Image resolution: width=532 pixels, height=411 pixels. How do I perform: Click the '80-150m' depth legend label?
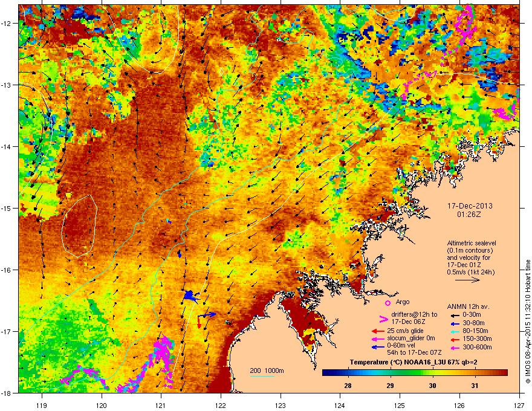[475, 331]
